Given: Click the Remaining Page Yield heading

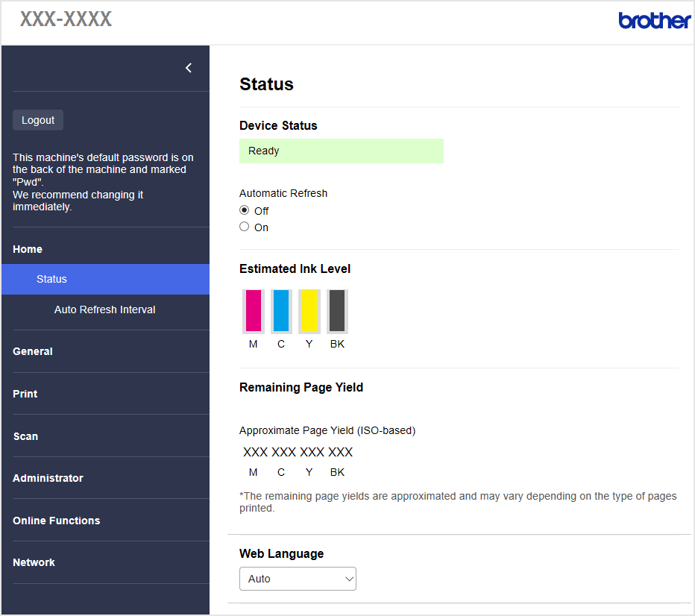Looking at the screenshot, I should (x=301, y=387).
